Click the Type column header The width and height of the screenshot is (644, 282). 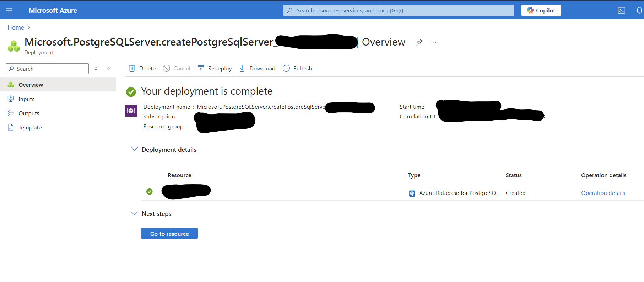click(414, 175)
